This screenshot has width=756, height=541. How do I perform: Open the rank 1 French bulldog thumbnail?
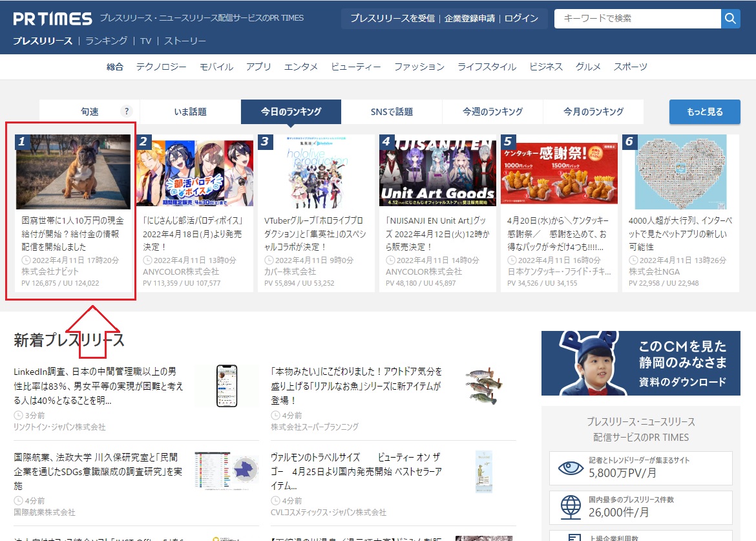[73, 172]
